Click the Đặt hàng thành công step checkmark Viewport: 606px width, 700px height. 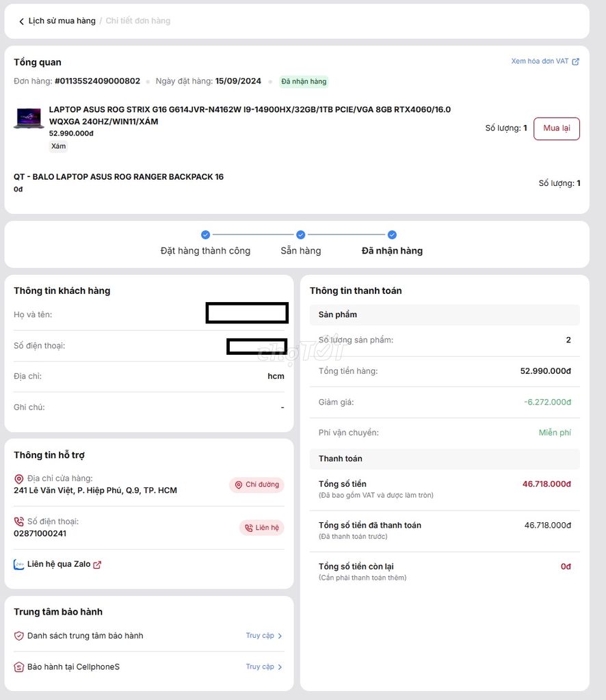(x=205, y=234)
